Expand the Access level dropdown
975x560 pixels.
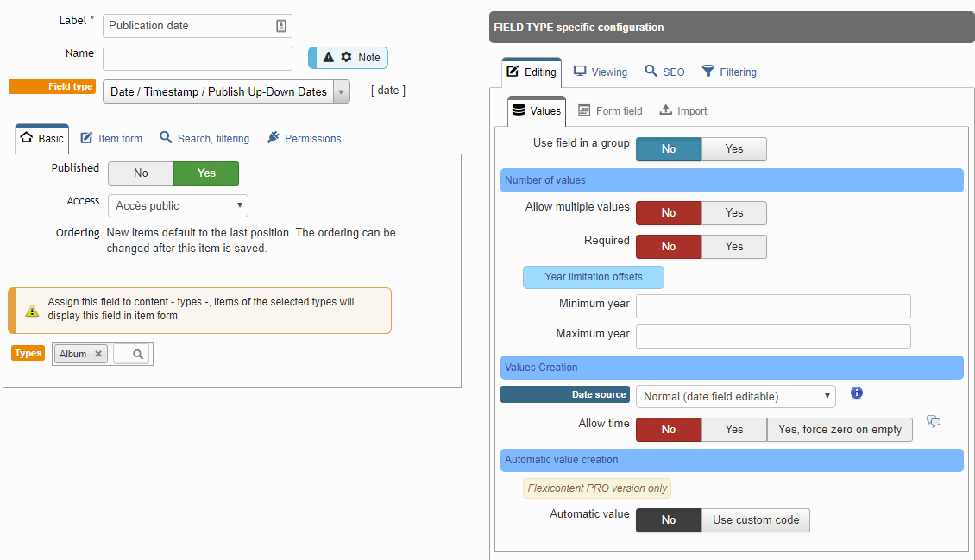[178, 206]
